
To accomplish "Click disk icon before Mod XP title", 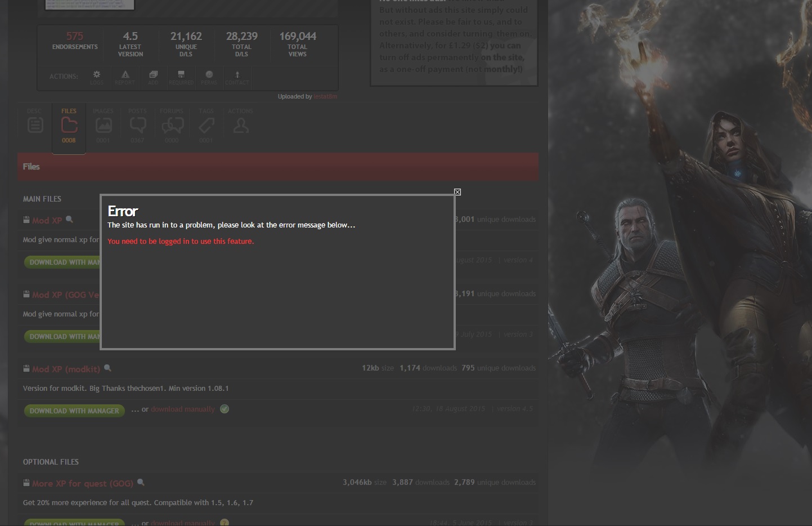I will [x=26, y=220].
